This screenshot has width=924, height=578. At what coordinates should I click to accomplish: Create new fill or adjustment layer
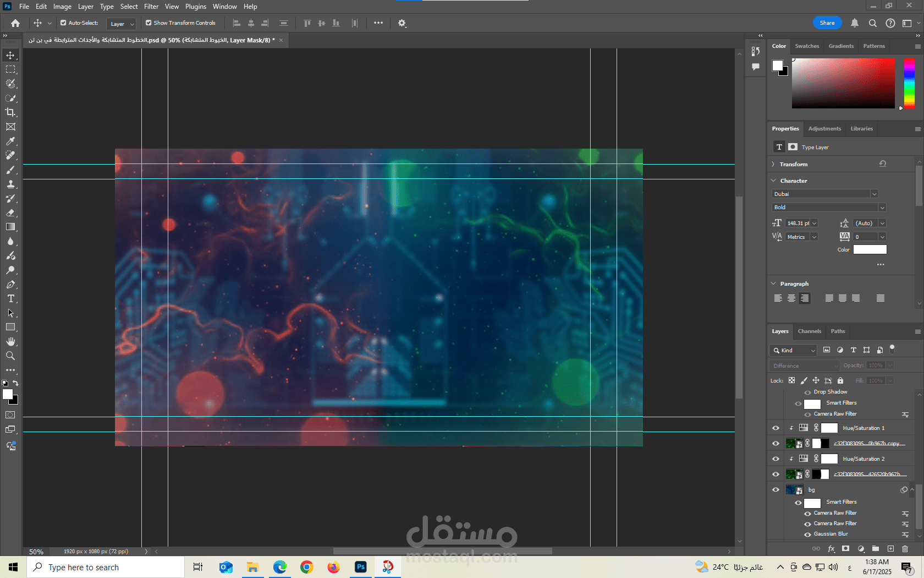tap(861, 549)
